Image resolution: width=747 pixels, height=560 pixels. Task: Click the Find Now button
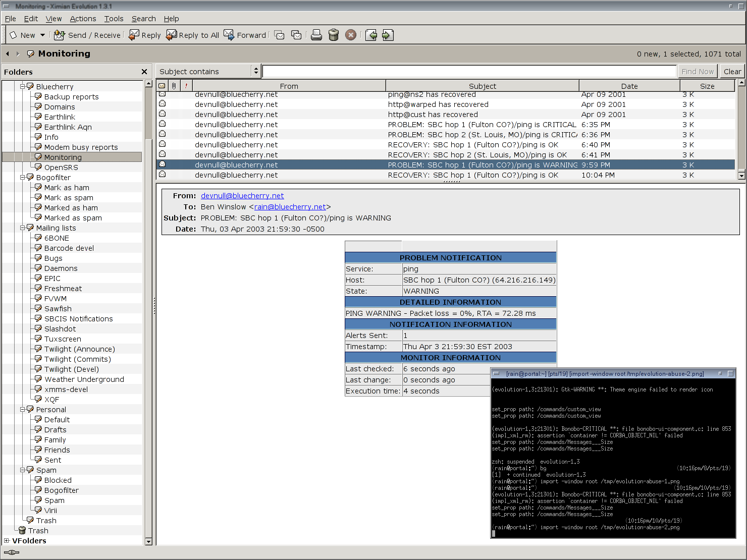[698, 72]
